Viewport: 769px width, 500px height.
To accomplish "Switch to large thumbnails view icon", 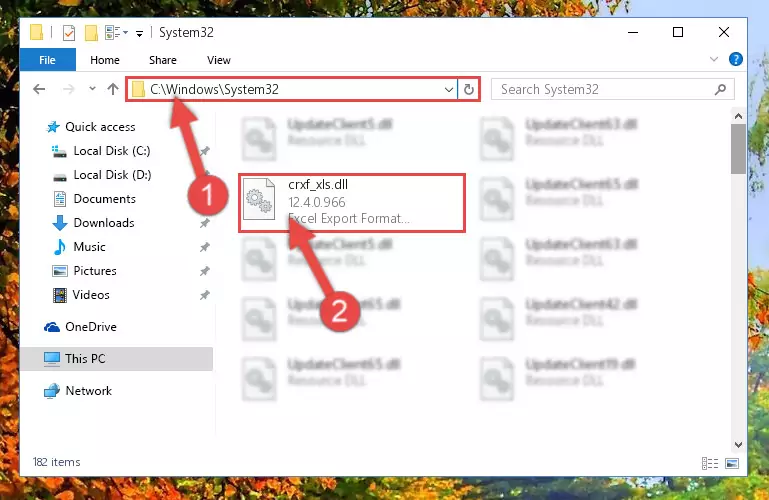I will (732, 463).
